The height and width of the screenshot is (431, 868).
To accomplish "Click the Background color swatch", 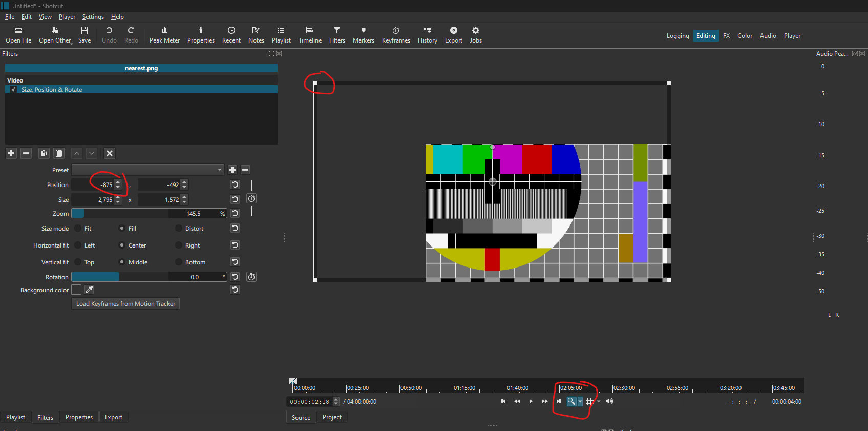I will [x=76, y=290].
